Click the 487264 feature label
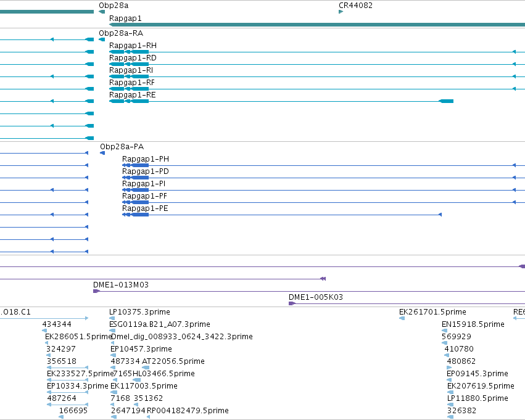 [62, 398]
